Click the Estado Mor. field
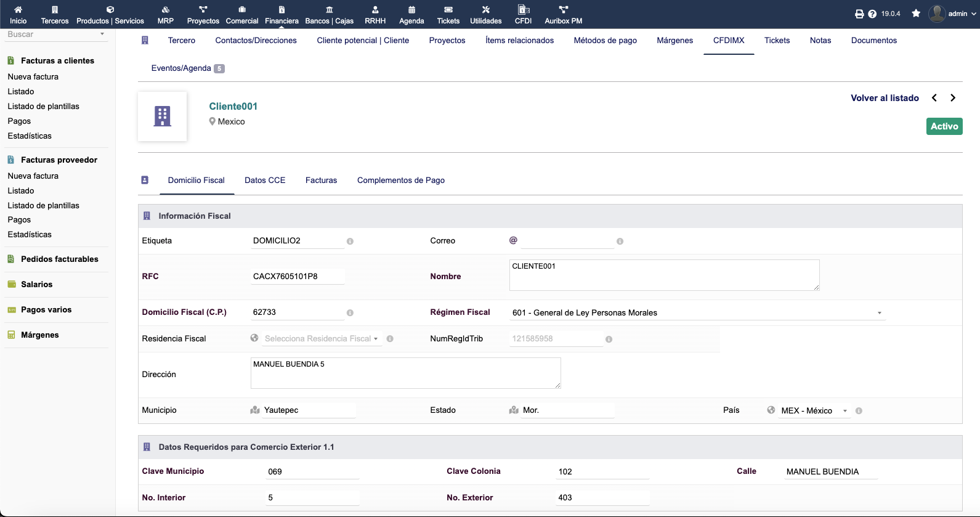This screenshot has height=517, width=980. tap(567, 410)
